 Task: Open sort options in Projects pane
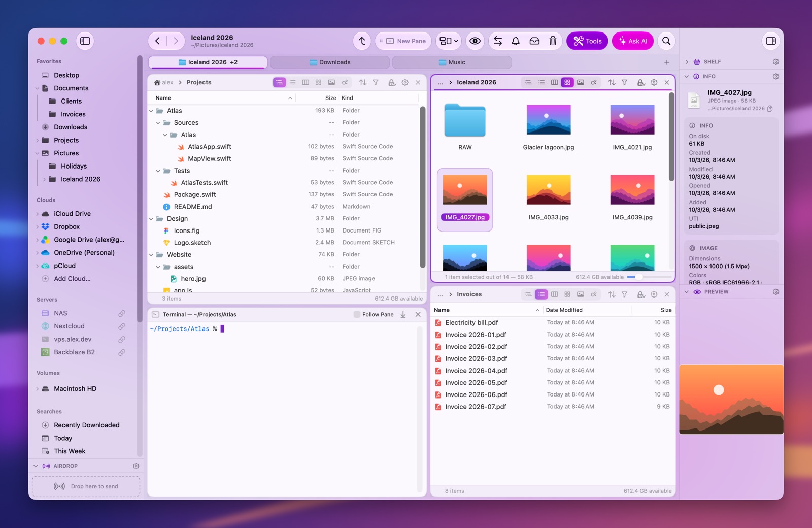pos(363,82)
